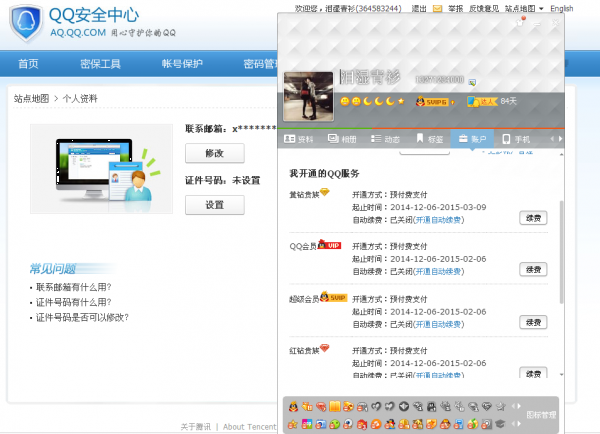Switch to the 动态 tab
The image size is (600, 434).
coord(385,139)
